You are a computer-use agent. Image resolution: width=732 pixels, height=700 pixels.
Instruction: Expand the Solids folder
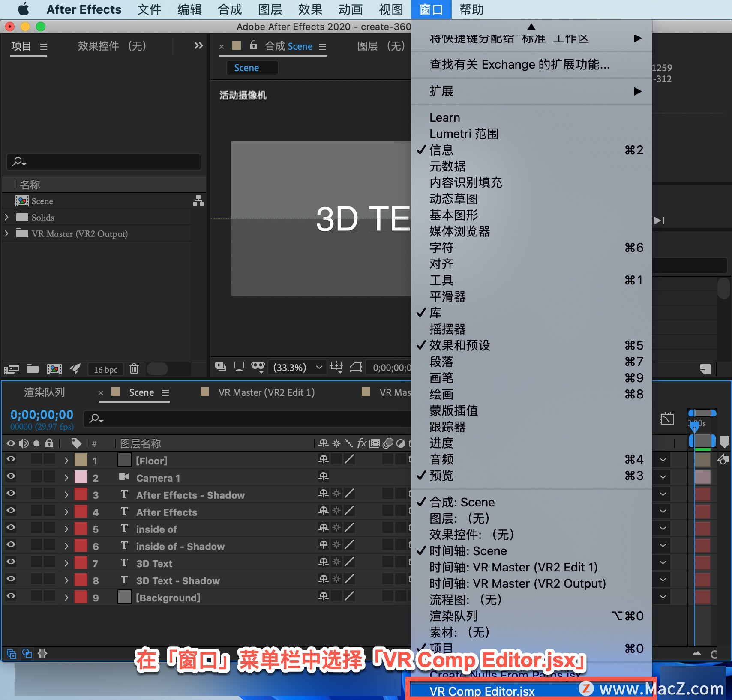tap(6, 217)
